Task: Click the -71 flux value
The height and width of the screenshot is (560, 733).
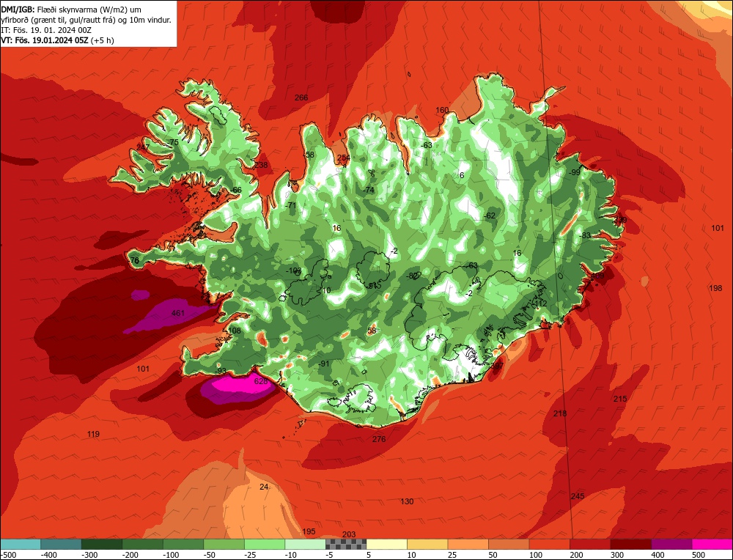Action: [290, 205]
